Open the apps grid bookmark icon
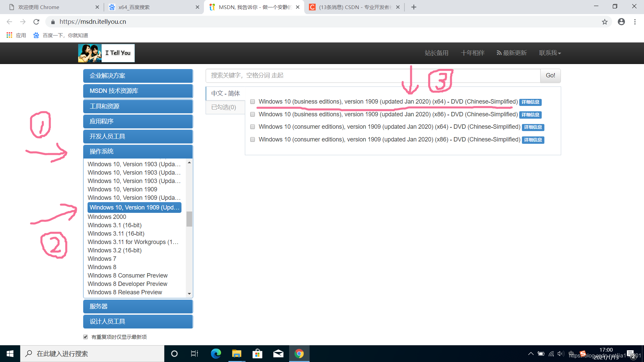The image size is (644, 362). click(9, 35)
